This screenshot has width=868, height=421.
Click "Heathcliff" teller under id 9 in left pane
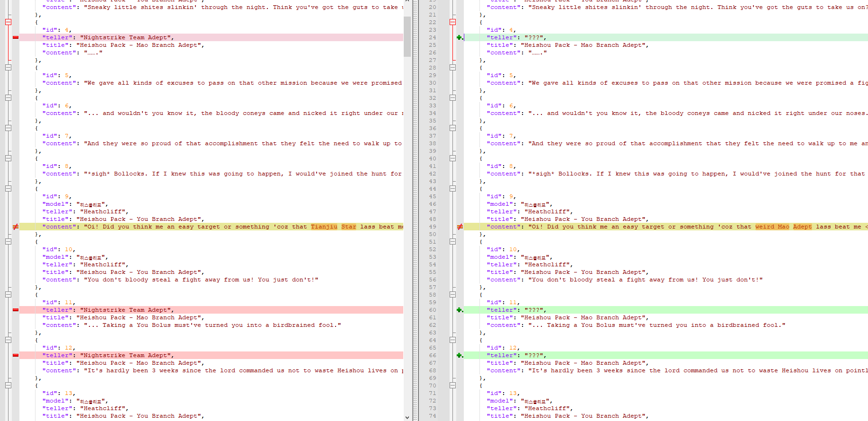coord(103,211)
